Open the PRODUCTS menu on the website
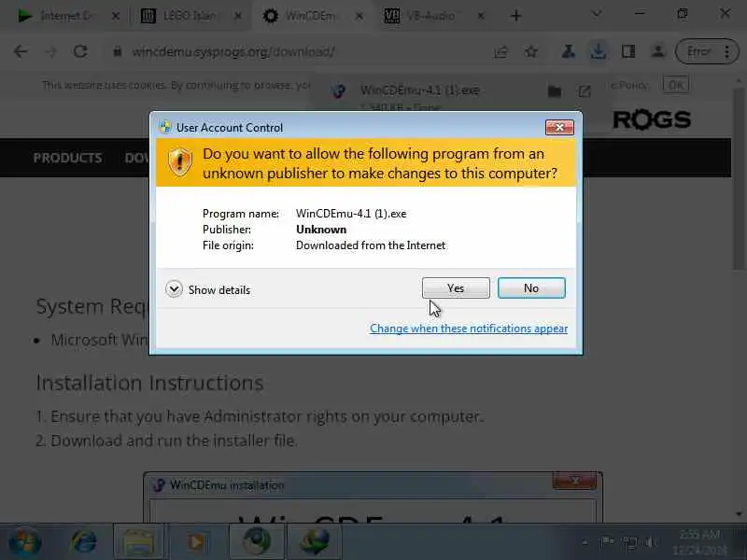The height and width of the screenshot is (560, 747). pos(67,158)
